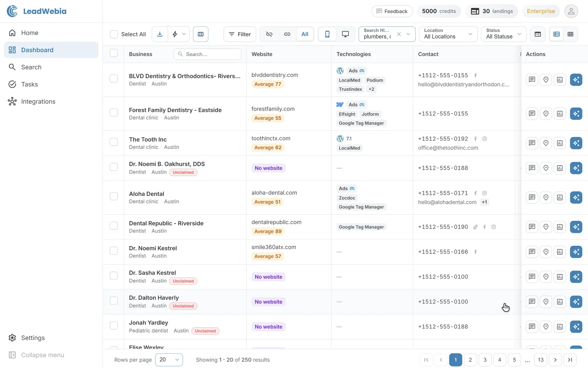Open the Filter button
The width and height of the screenshot is (588, 368).
pos(240,34)
